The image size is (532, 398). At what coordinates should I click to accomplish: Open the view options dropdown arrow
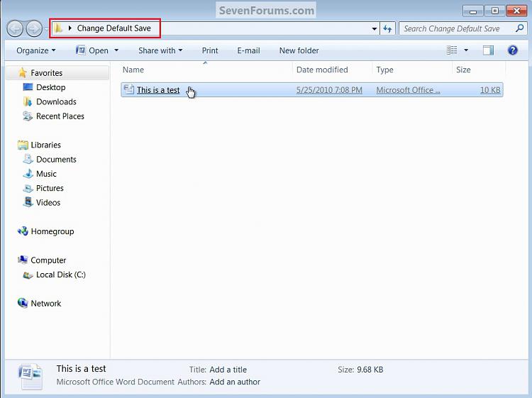coord(466,50)
